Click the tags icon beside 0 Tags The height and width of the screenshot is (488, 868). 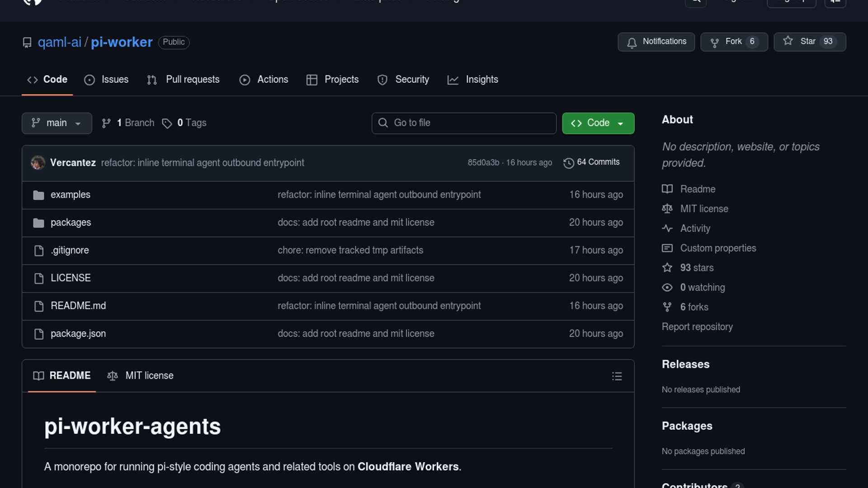coord(167,123)
